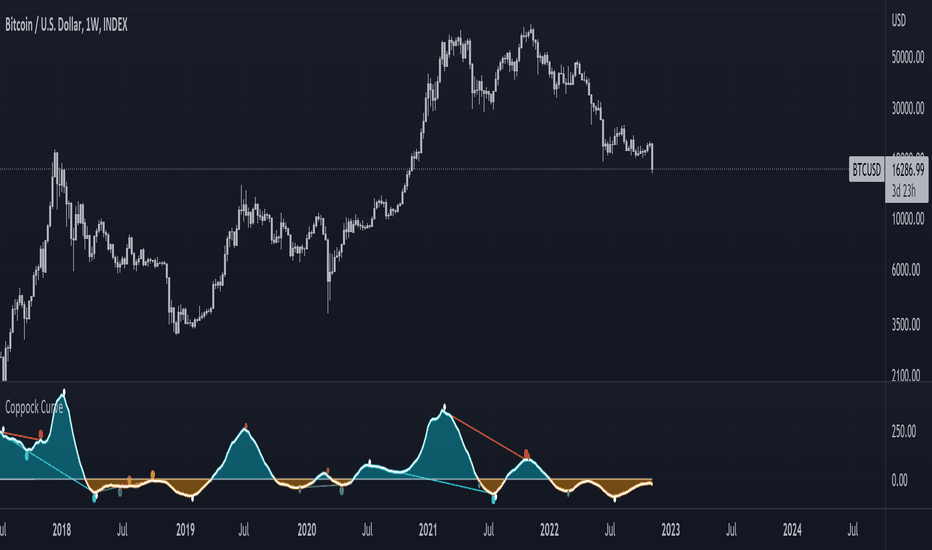Click the 2018 label on time axis
Image resolution: width=932 pixels, height=550 pixels.
[62, 530]
